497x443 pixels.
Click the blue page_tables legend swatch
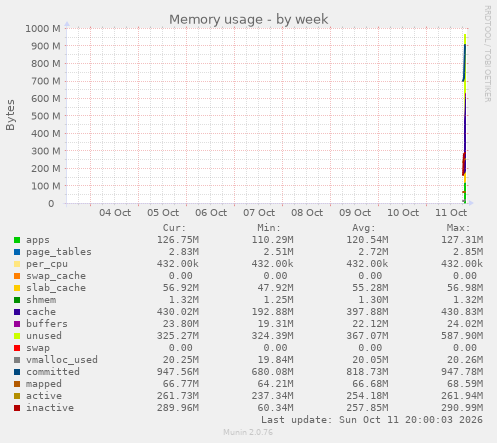[x=17, y=252]
